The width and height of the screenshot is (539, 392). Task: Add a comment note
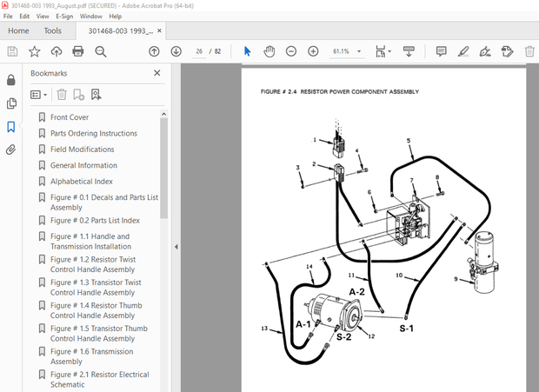(441, 51)
